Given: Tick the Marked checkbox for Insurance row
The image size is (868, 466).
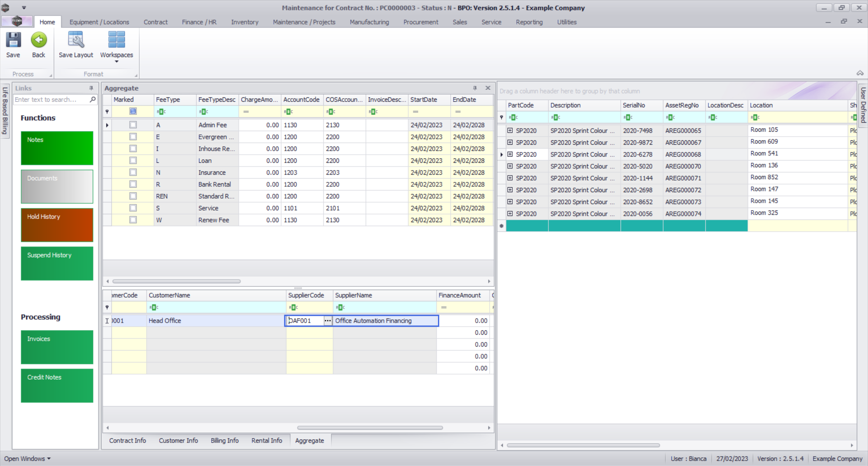Looking at the screenshot, I should pyautogui.click(x=133, y=172).
